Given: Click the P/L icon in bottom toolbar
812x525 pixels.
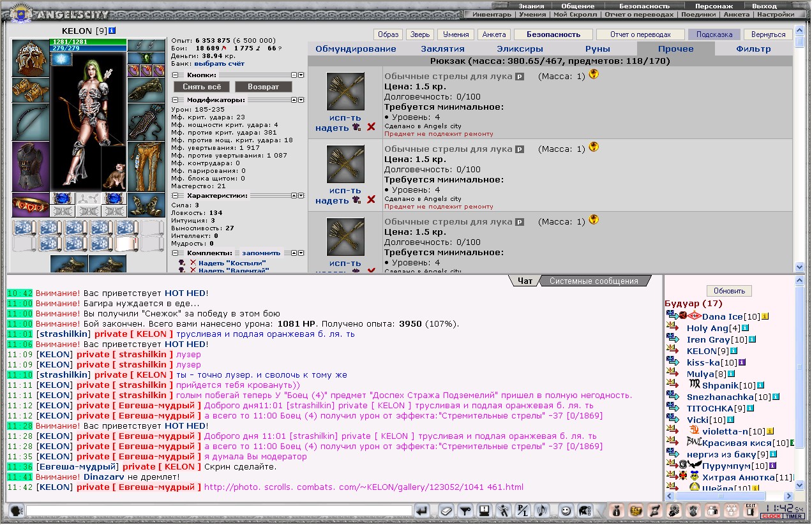Looking at the screenshot, I should (x=523, y=510).
